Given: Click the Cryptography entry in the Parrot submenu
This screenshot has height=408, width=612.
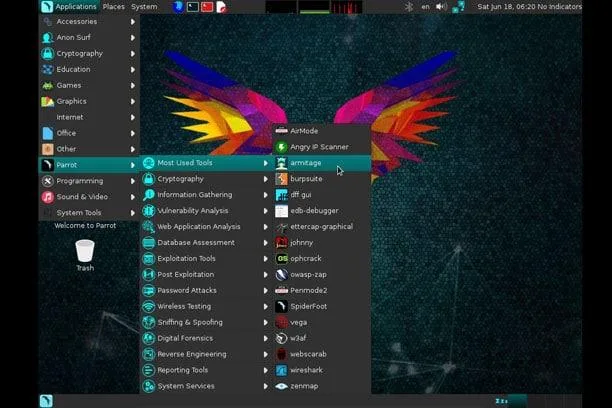Looking at the screenshot, I should [206, 179].
